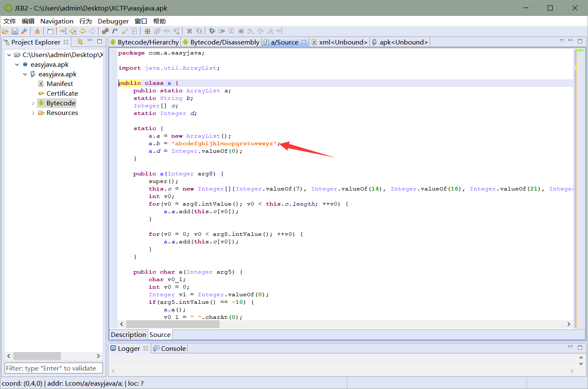
Task: Open the wrench options toolbar icon
Action: [x=24, y=31]
